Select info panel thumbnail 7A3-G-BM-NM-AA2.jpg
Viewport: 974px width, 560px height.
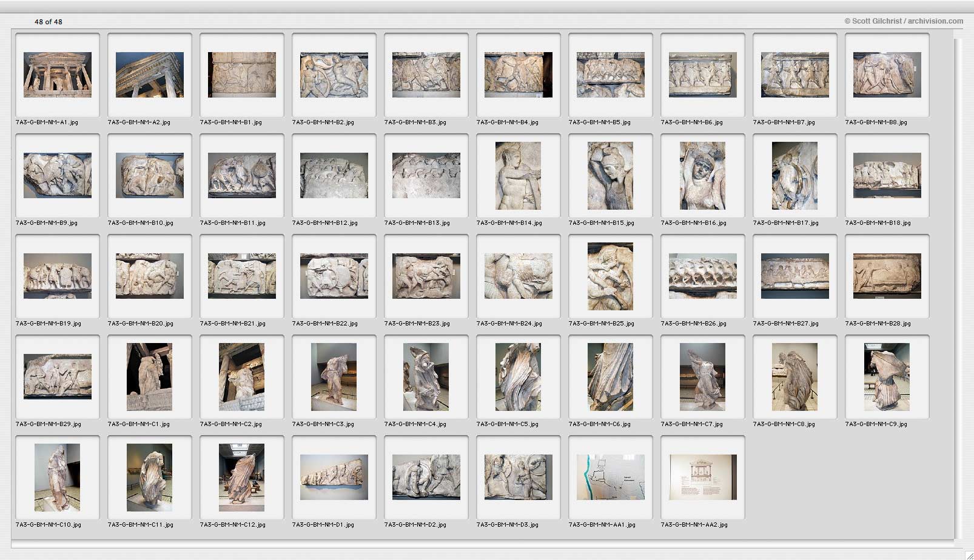[703, 477]
